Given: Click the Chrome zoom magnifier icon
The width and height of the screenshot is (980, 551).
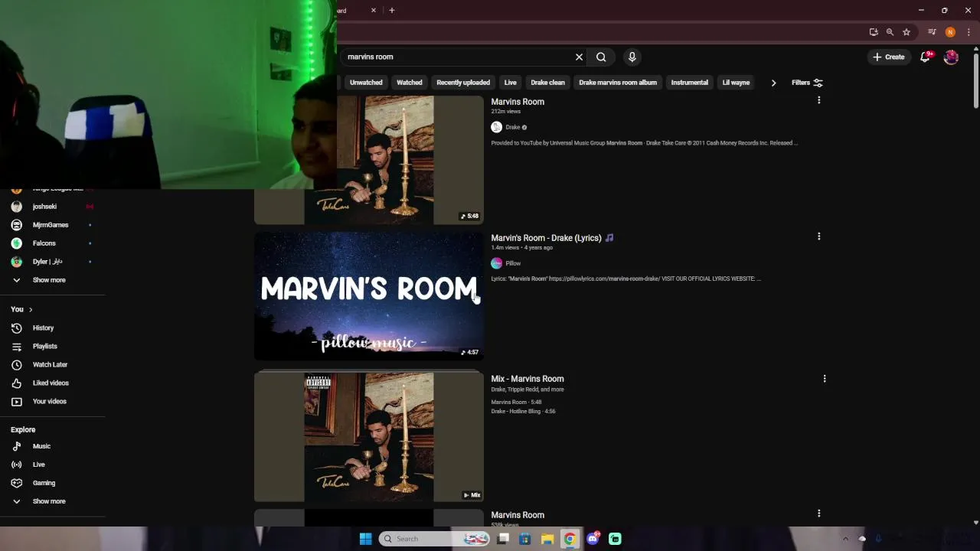Looking at the screenshot, I should pos(890,32).
